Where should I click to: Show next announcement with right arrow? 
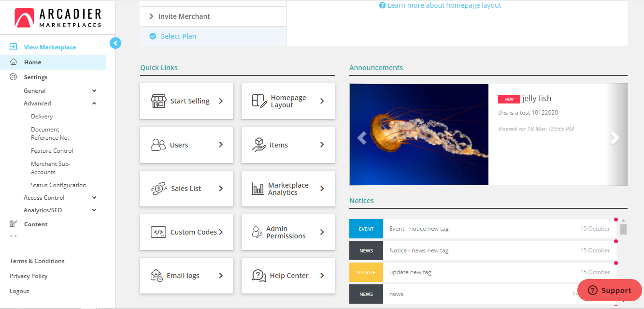coord(615,138)
